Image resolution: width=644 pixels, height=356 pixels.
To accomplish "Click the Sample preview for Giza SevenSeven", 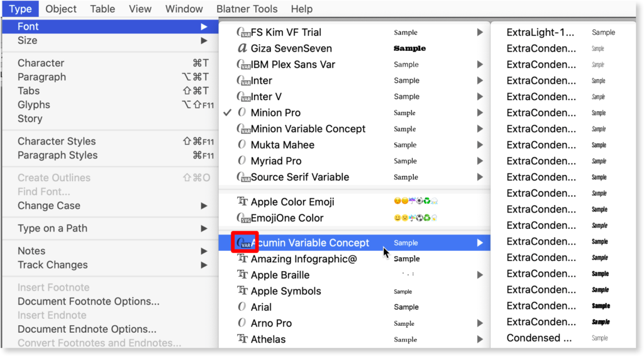I will [x=409, y=48].
